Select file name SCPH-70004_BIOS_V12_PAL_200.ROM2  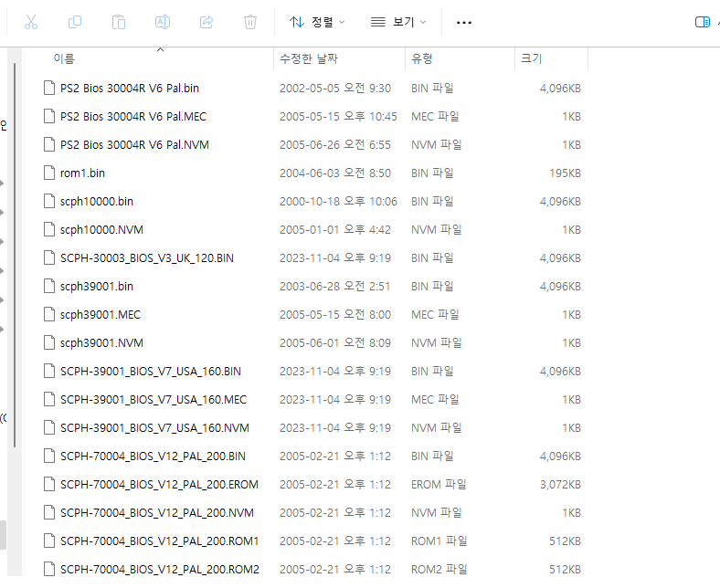[160, 569]
